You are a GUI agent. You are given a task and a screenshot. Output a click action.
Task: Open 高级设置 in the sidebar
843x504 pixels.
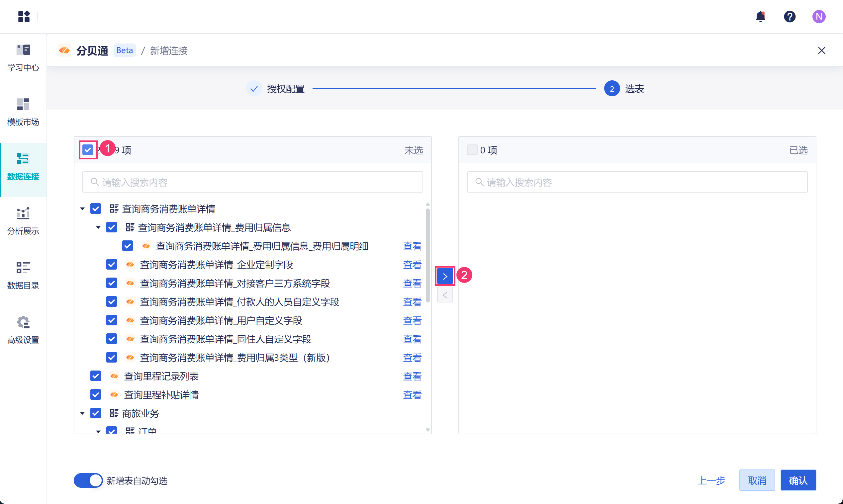[x=23, y=330]
